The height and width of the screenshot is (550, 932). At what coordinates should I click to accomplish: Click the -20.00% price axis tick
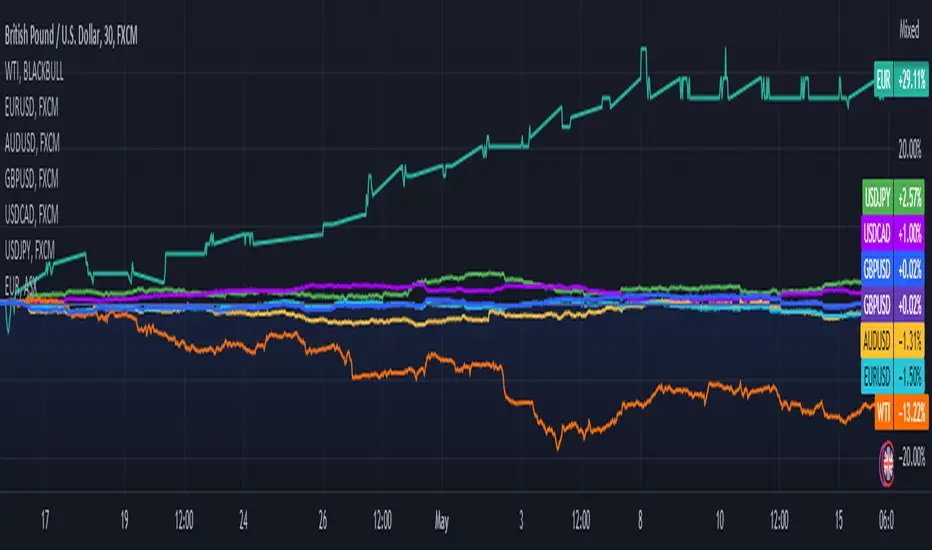pos(912,457)
